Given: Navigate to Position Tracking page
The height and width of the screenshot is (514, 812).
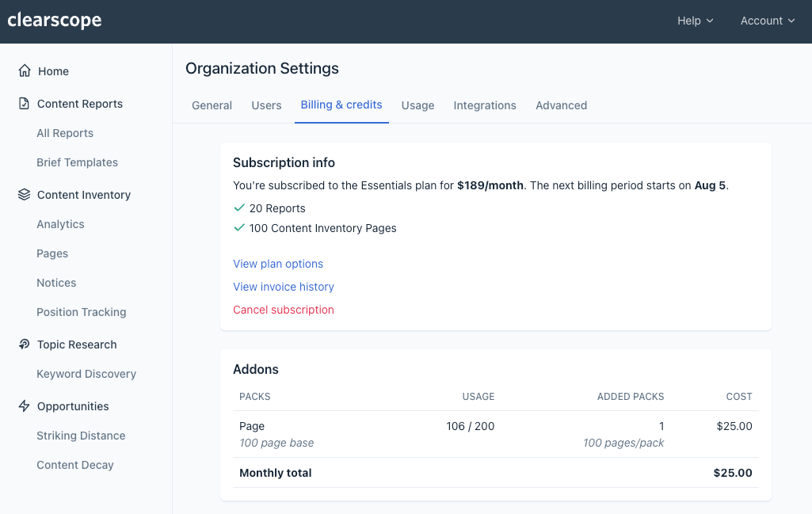Looking at the screenshot, I should pyautogui.click(x=82, y=312).
